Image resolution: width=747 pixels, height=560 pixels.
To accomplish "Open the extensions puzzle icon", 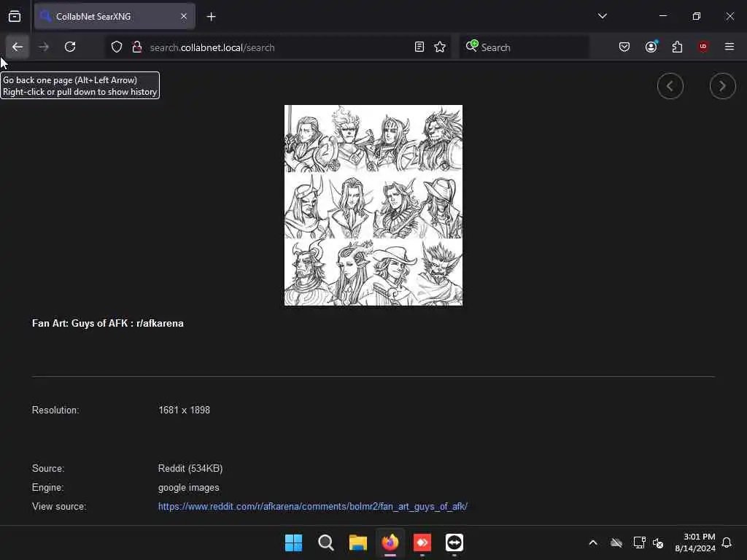I will click(677, 47).
